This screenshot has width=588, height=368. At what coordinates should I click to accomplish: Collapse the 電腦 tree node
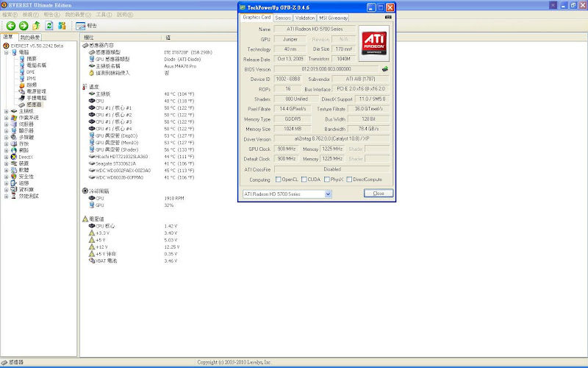click(x=7, y=52)
